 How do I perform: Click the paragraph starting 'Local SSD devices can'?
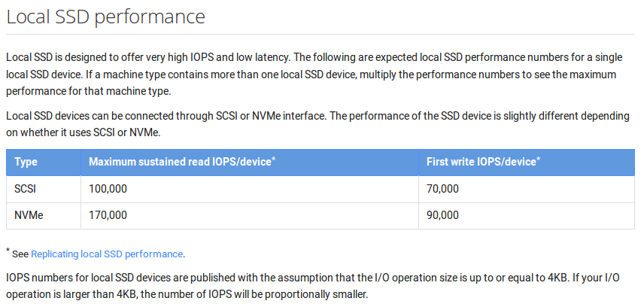[x=317, y=124]
